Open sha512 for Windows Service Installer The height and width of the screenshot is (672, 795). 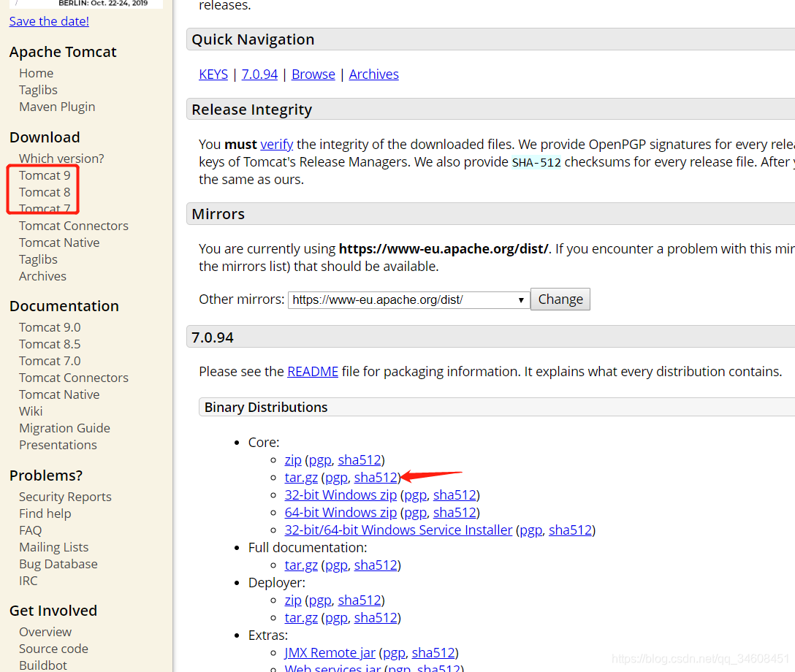(571, 530)
